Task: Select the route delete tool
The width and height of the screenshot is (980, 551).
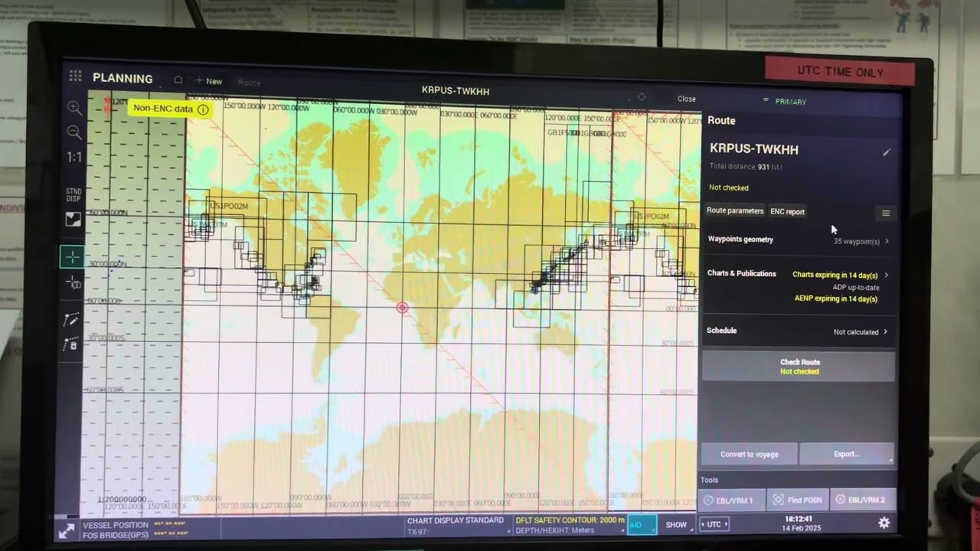Action: 72,344
